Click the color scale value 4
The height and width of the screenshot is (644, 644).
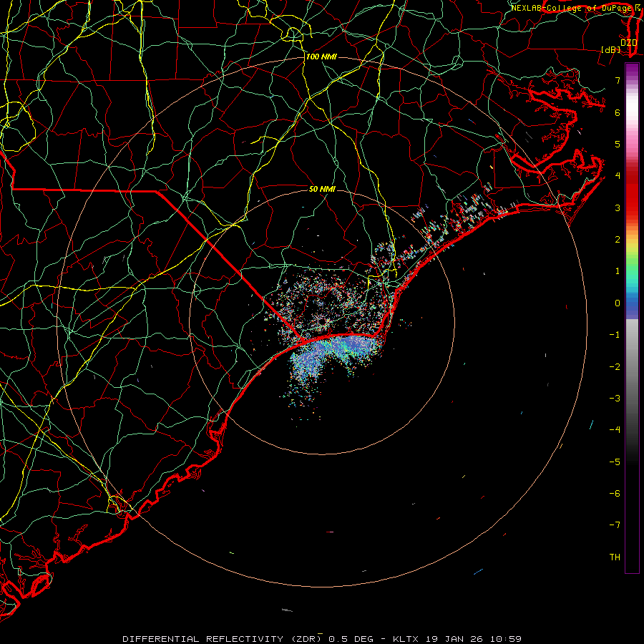[x=618, y=176]
